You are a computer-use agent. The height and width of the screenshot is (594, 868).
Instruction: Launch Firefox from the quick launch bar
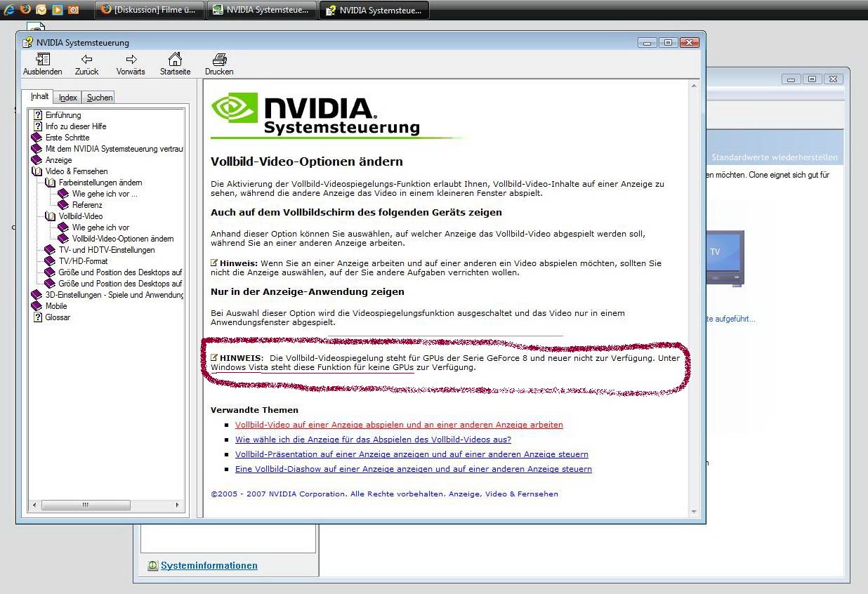26,10
